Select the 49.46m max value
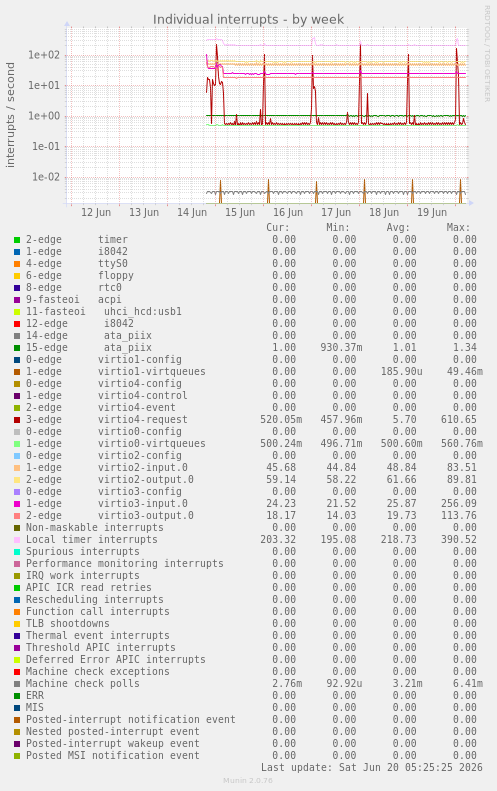This screenshot has width=497, height=791. (x=465, y=372)
